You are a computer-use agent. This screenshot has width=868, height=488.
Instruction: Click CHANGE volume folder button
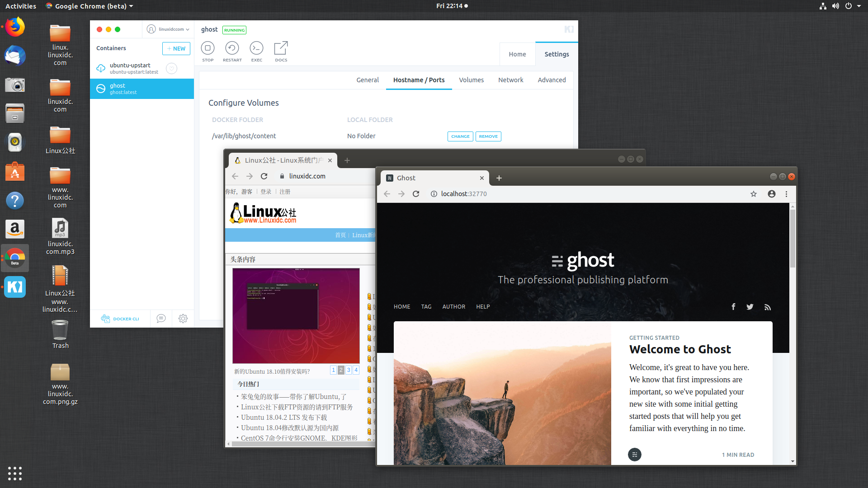[x=460, y=136]
